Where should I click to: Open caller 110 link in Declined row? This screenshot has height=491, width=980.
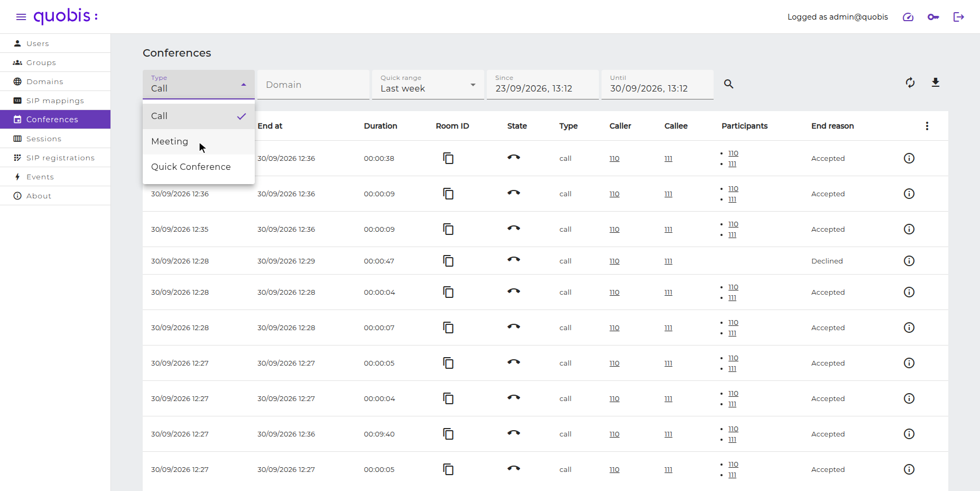(x=614, y=261)
